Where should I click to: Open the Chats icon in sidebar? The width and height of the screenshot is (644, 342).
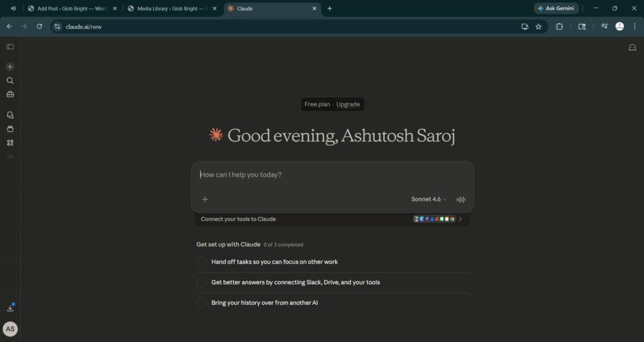pyautogui.click(x=10, y=115)
